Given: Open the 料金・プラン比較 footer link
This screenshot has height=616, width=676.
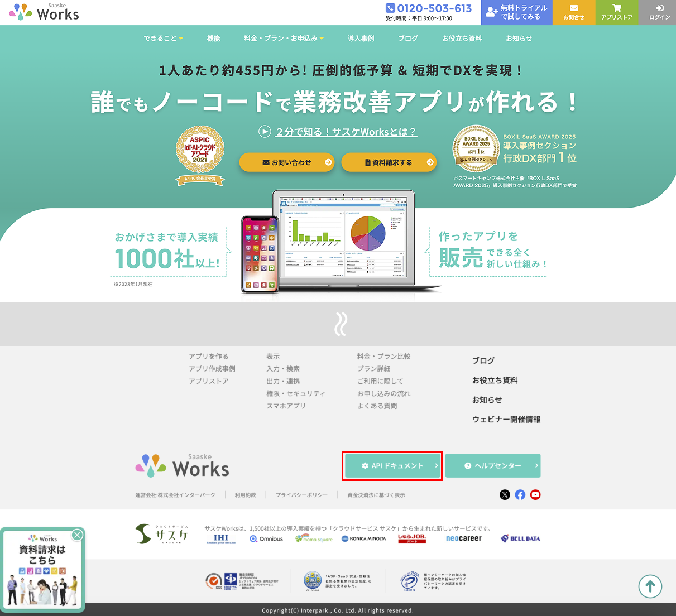Looking at the screenshot, I should [x=384, y=357].
